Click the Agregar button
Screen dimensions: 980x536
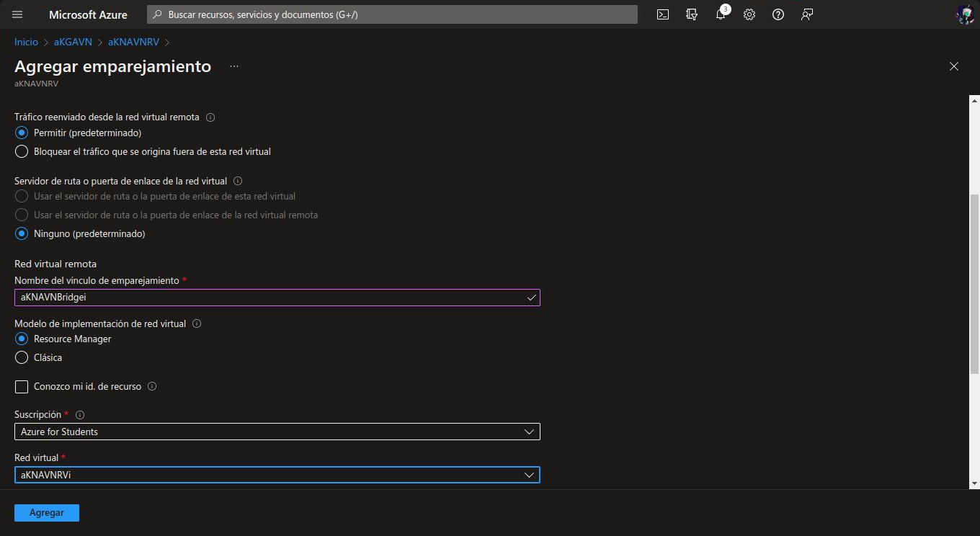point(47,513)
